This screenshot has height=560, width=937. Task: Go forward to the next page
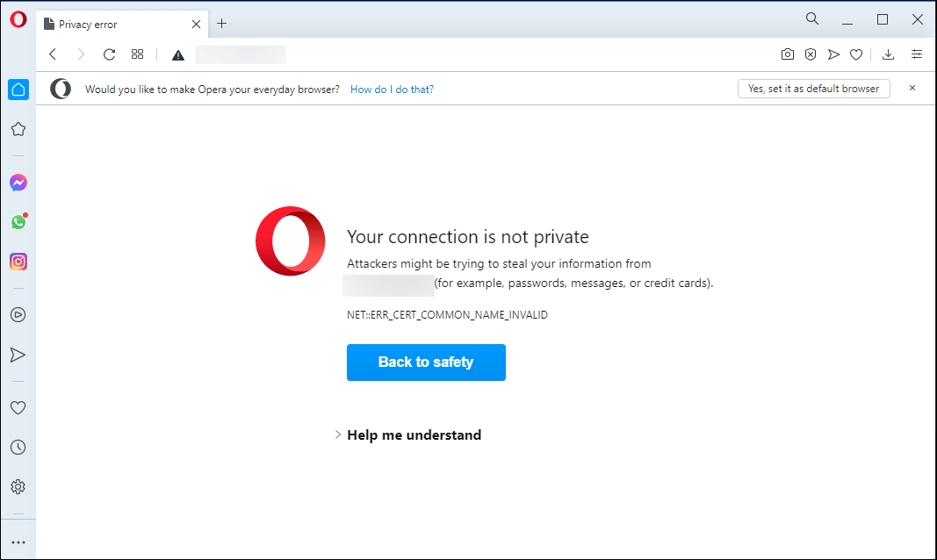[81, 54]
